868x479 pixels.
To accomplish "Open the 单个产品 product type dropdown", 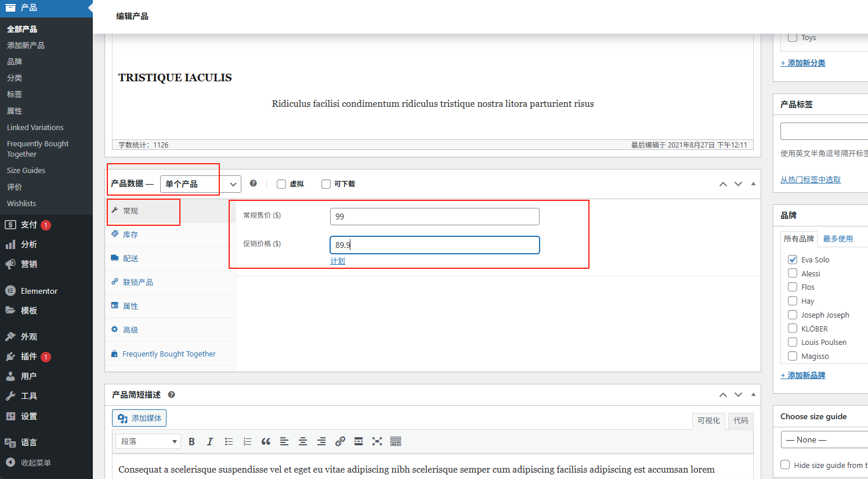I will pyautogui.click(x=200, y=184).
